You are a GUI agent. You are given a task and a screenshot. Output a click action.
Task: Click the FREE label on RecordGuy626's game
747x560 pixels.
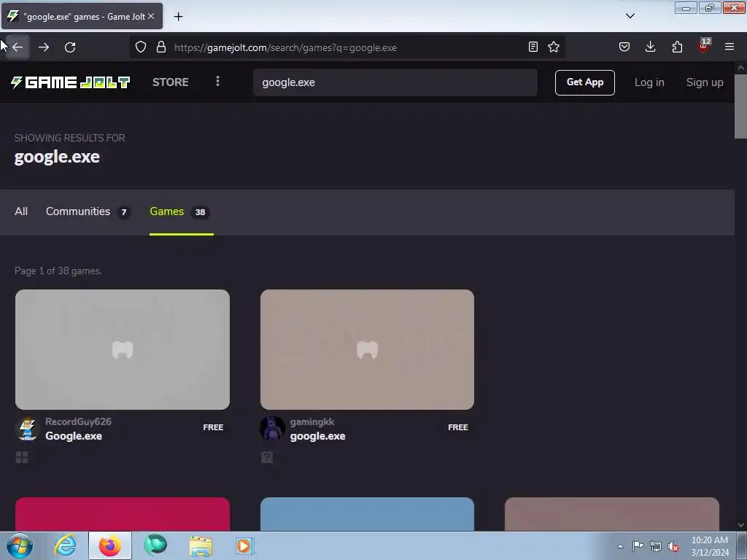[213, 427]
